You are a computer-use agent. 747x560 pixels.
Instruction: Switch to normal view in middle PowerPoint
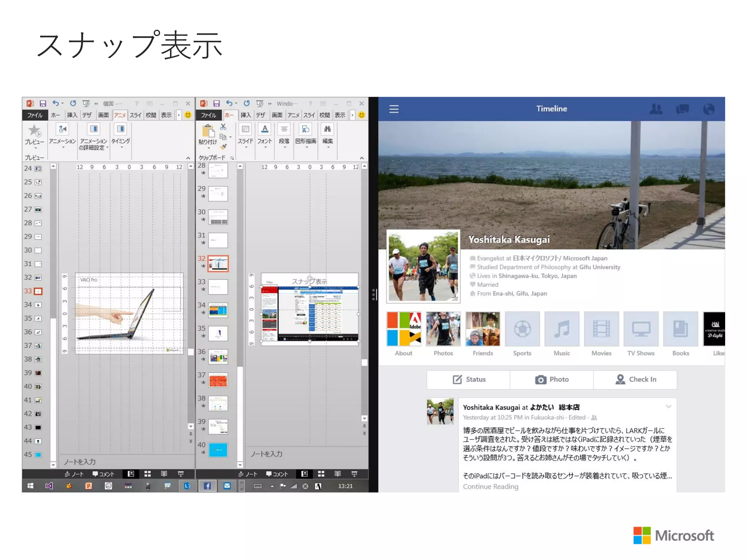tap(305, 474)
